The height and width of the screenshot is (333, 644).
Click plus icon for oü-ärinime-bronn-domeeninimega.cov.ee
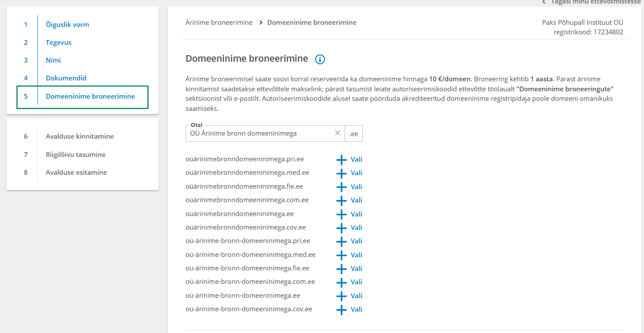click(x=342, y=310)
